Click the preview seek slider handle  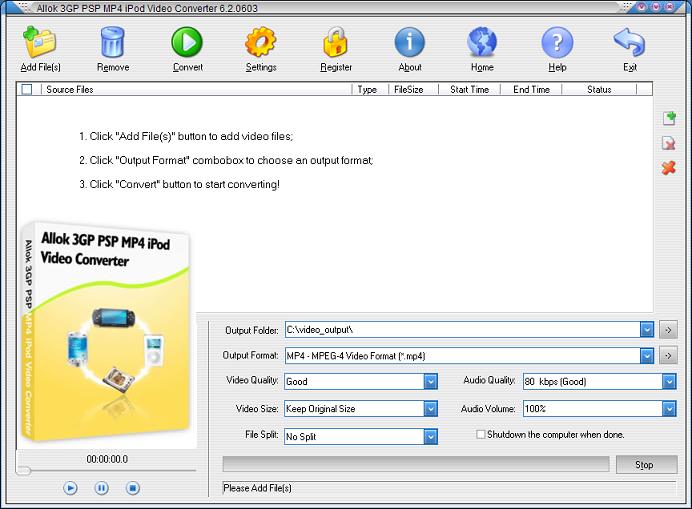tap(23, 471)
